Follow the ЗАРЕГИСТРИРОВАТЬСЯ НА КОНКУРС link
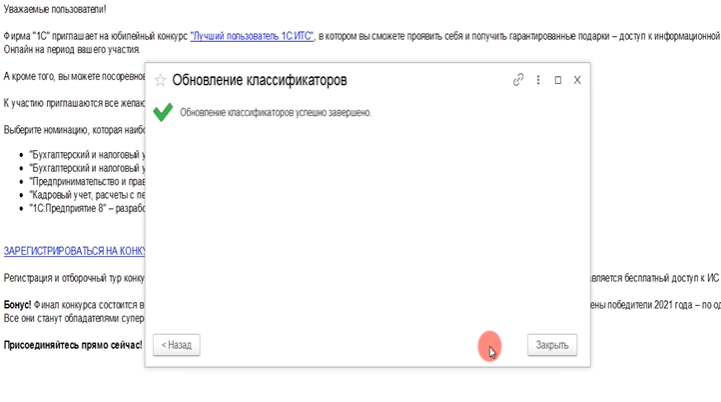 (75, 251)
